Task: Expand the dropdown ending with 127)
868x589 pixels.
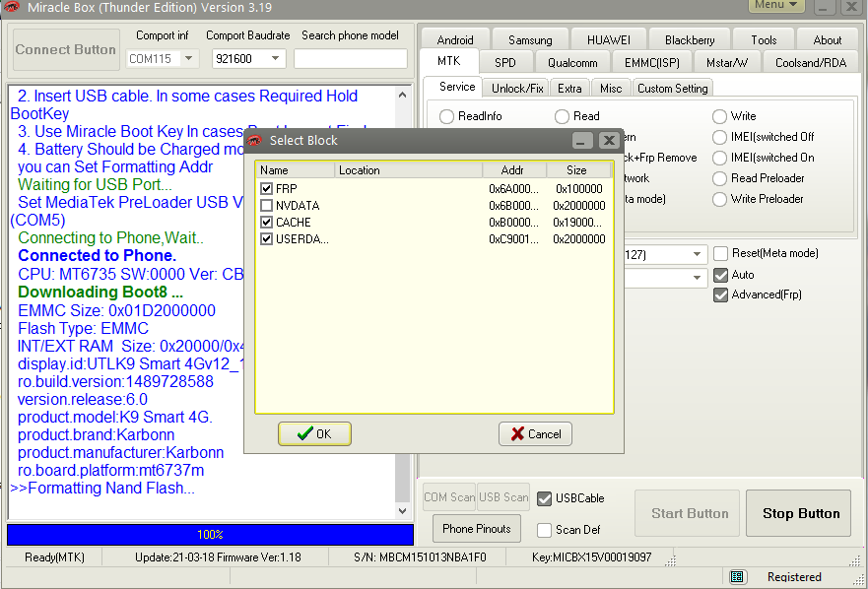Action: click(697, 255)
